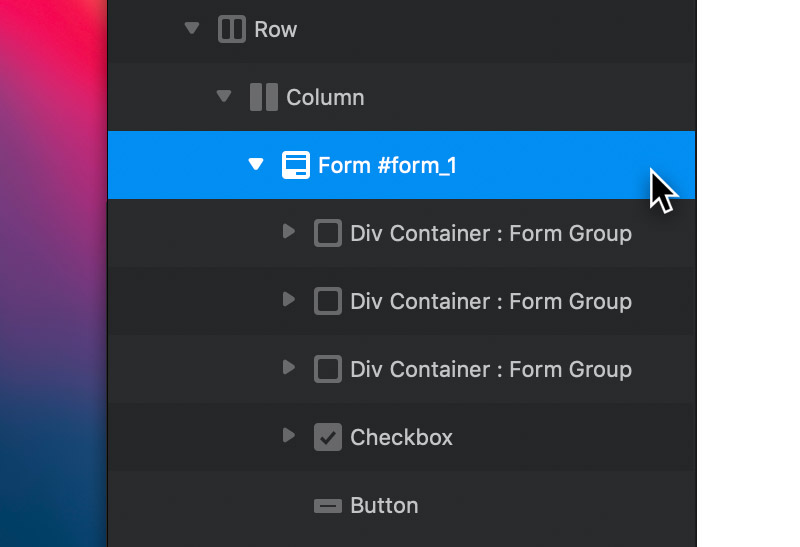The image size is (800, 547).
Task: Expand the third Div Container : Form Group
Action: coord(289,367)
